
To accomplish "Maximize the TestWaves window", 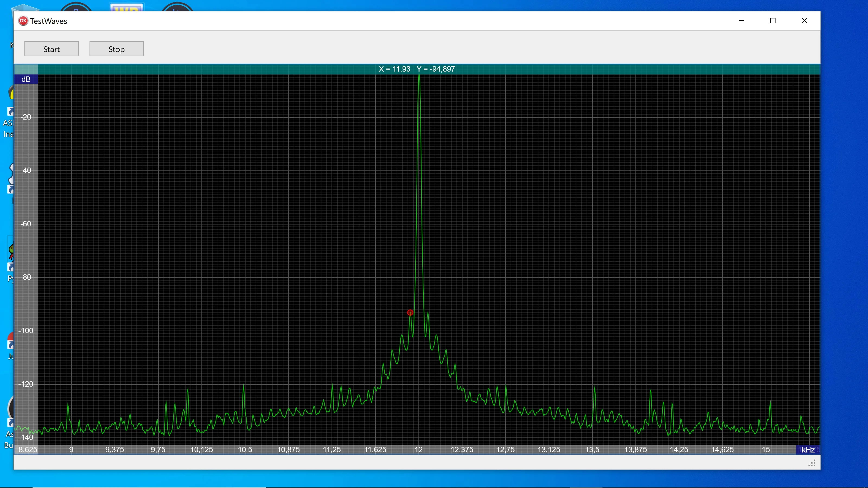I will tap(773, 21).
